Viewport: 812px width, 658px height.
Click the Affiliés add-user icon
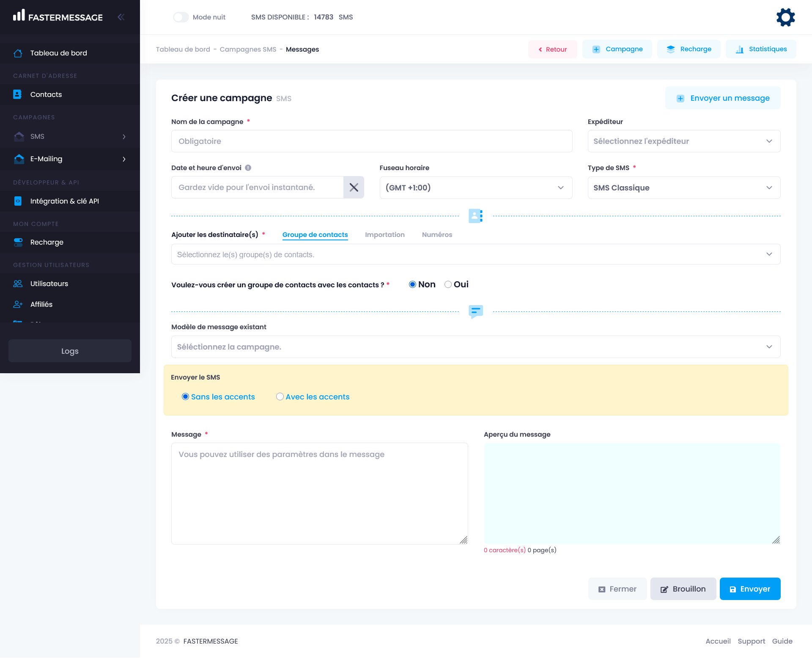click(18, 304)
